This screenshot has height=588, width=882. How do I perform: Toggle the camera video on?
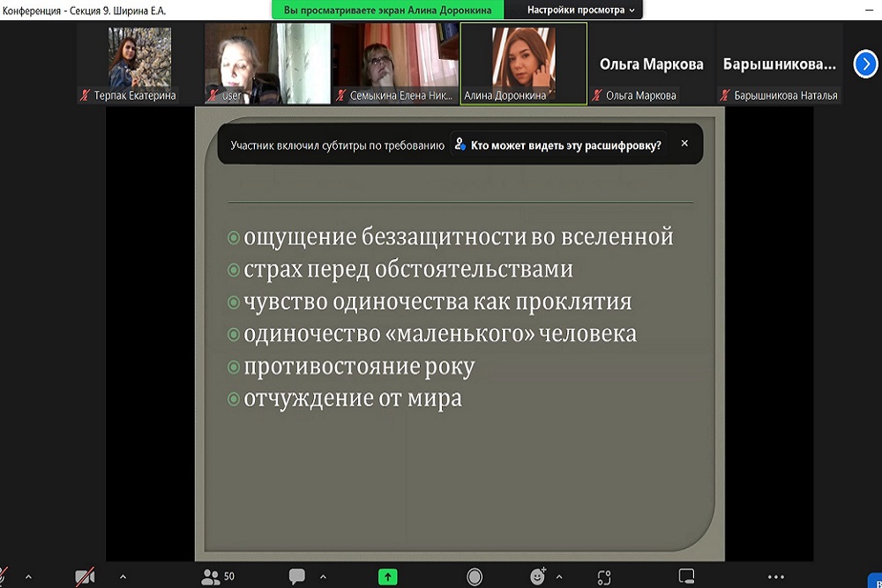click(x=85, y=577)
